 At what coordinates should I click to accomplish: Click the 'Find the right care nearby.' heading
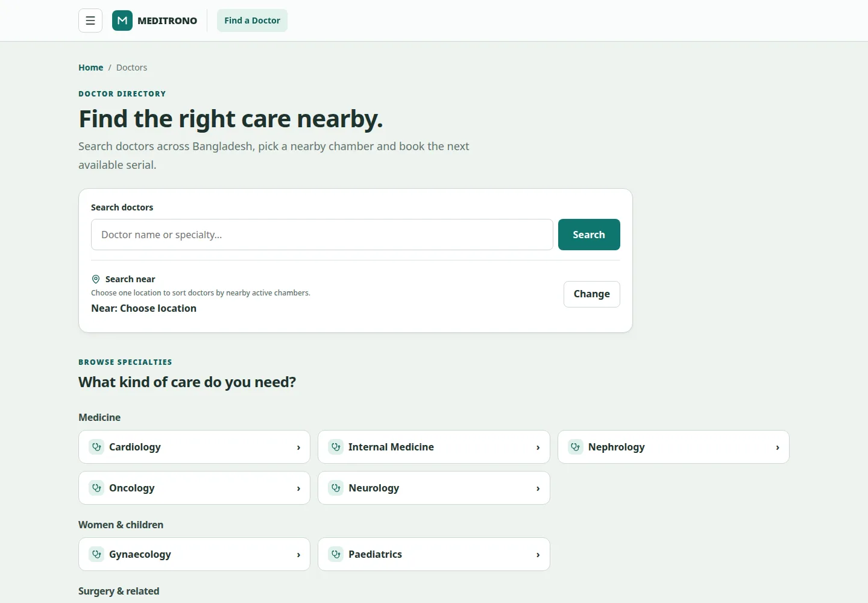pos(231,119)
